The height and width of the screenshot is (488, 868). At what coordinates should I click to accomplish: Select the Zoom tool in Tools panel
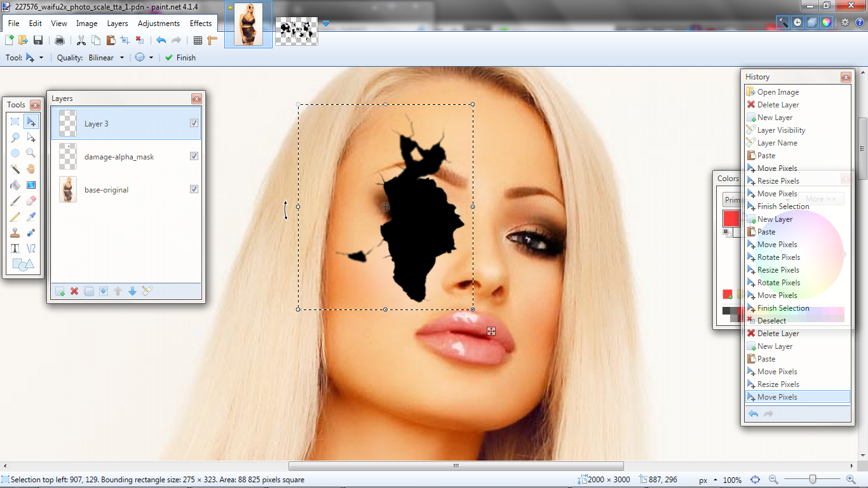(31, 153)
